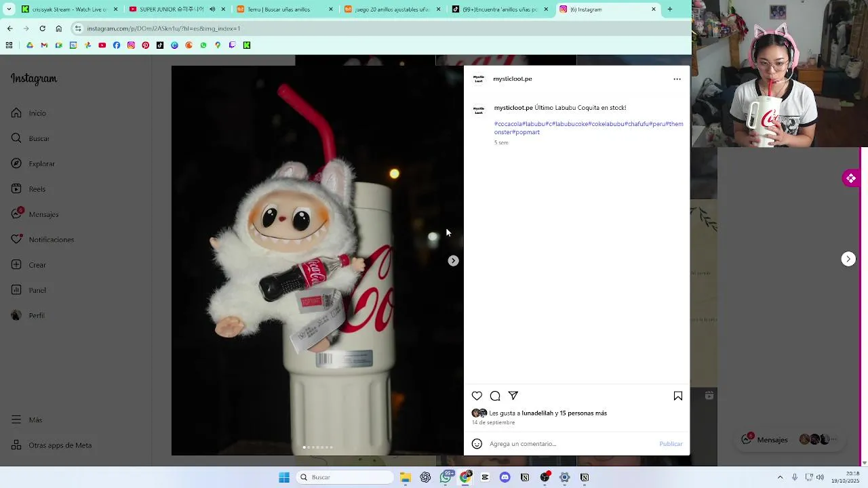The height and width of the screenshot is (488, 868).
Task: Click the Agrega un comentario field
Action: coord(571,444)
